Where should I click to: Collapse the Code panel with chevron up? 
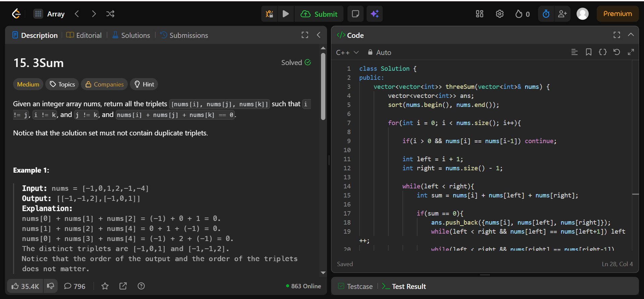(x=631, y=35)
